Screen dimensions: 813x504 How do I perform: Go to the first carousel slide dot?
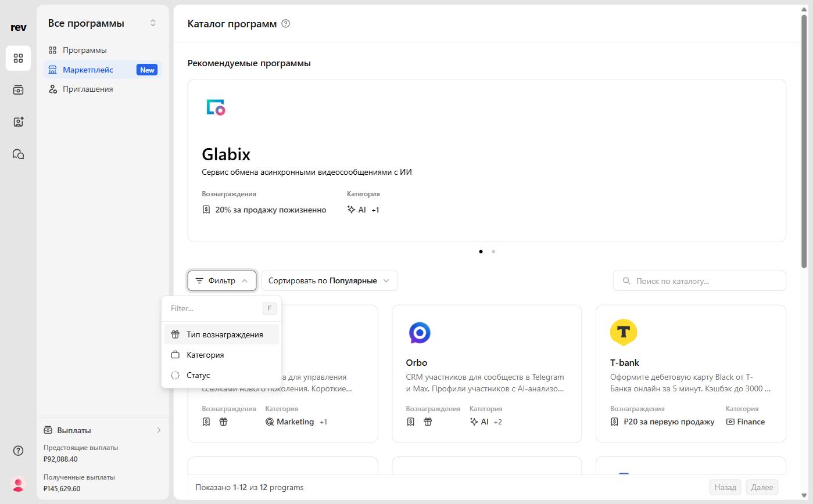click(481, 251)
